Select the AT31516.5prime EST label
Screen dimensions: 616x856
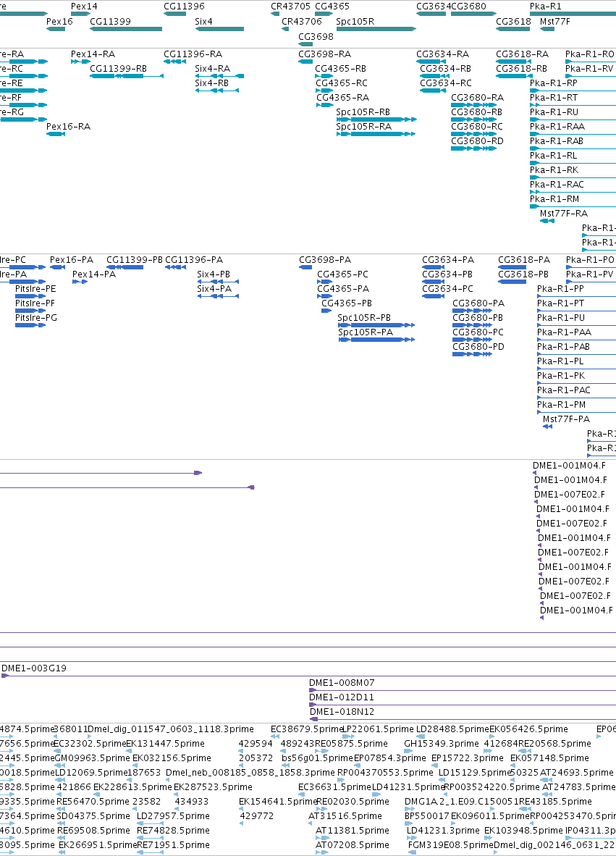coord(345,816)
